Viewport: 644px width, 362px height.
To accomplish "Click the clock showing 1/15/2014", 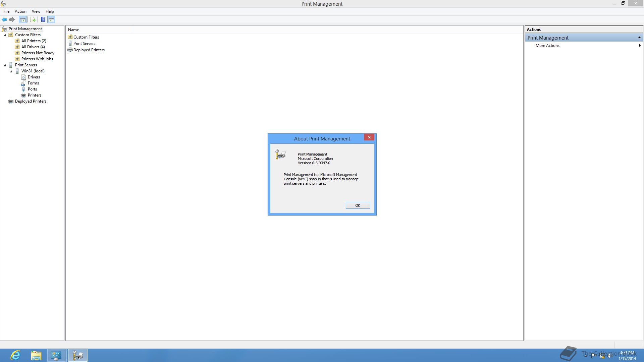I will pos(627,356).
